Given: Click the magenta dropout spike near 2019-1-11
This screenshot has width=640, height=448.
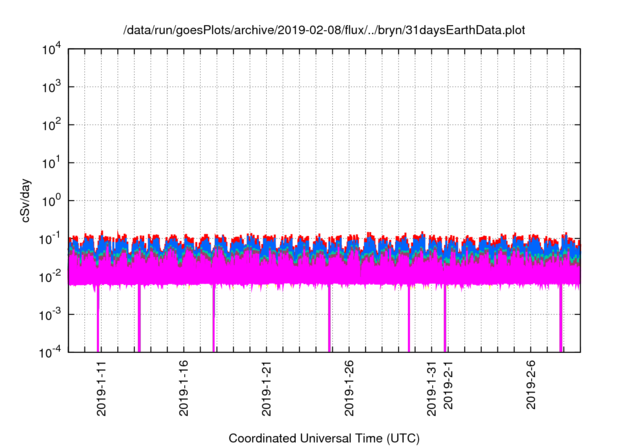Looking at the screenshot, I should [x=98, y=319].
